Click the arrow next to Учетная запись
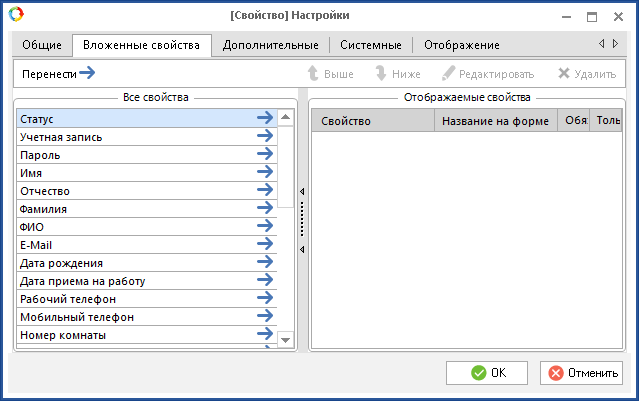The height and width of the screenshot is (401, 639). 265,136
